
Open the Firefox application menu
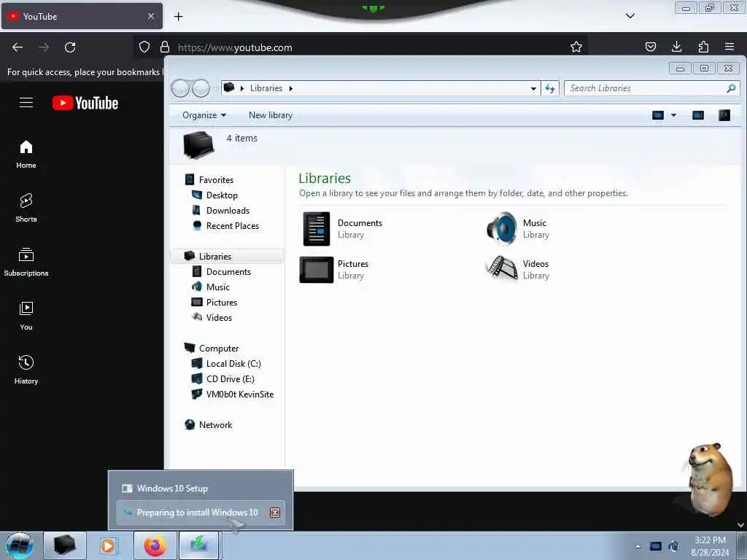pos(729,47)
